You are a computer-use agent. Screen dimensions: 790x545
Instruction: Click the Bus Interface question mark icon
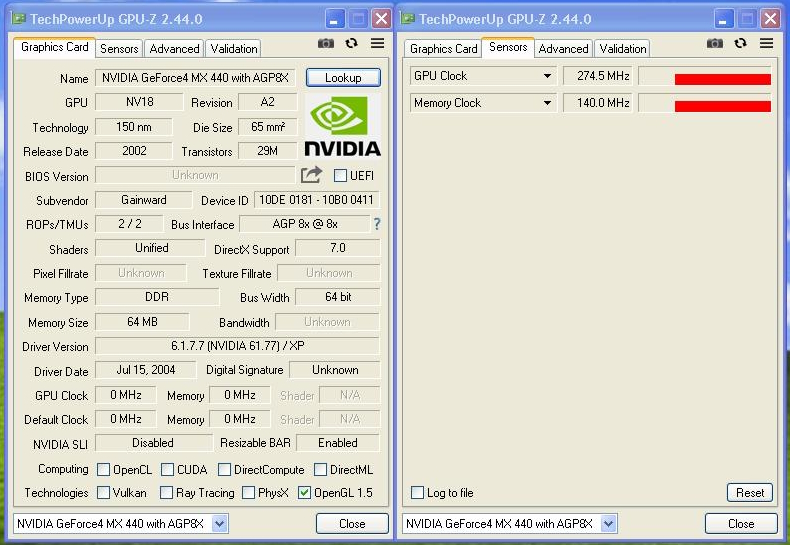tap(377, 224)
